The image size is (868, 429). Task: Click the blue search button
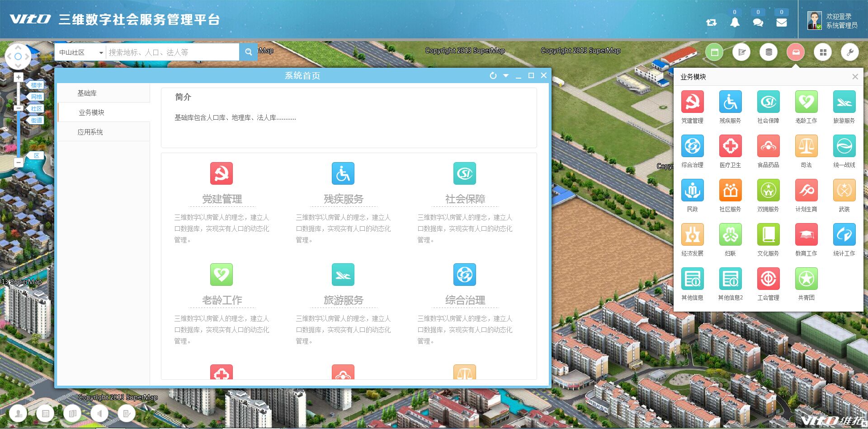point(248,52)
